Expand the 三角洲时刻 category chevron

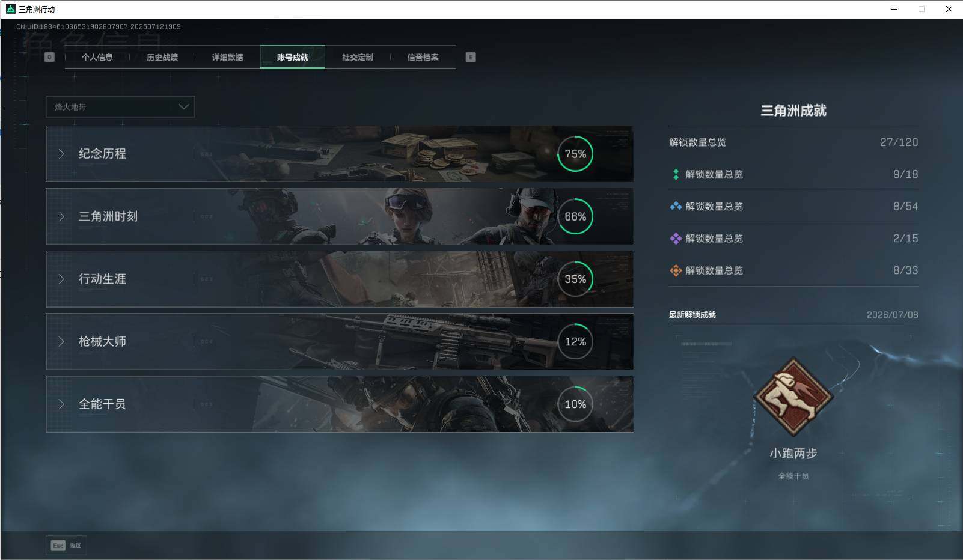pos(61,216)
